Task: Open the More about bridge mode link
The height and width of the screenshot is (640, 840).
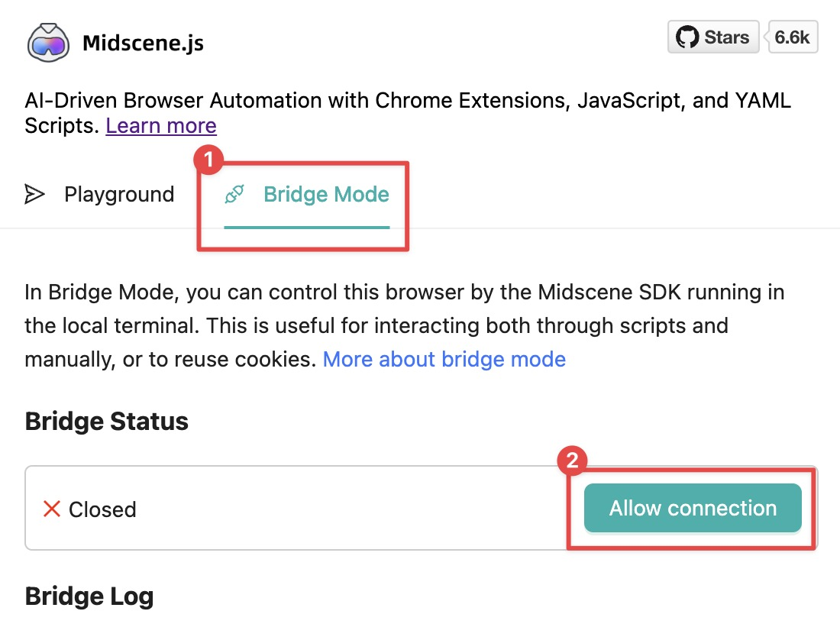Action: [x=444, y=359]
